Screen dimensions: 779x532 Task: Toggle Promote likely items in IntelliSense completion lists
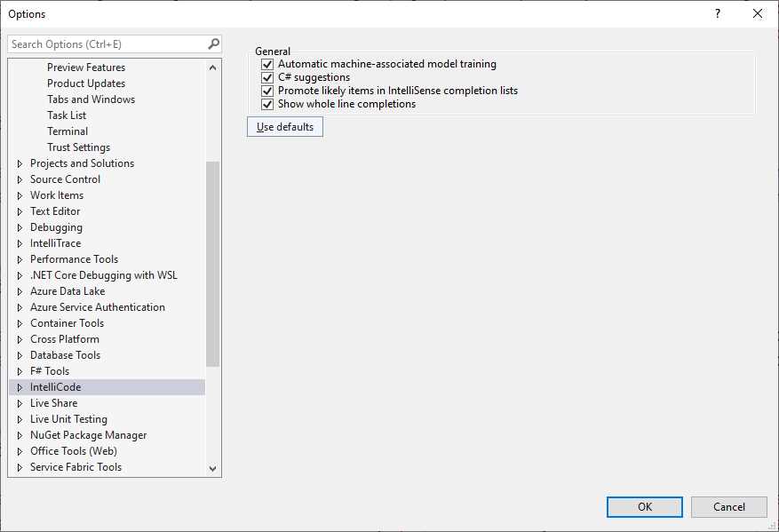click(267, 91)
